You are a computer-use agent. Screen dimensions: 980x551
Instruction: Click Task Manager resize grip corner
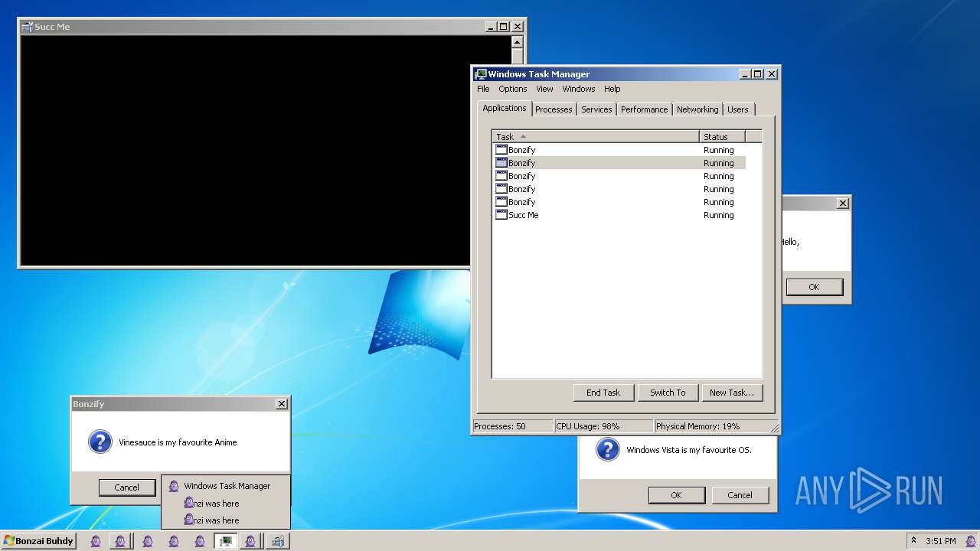[774, 429]
